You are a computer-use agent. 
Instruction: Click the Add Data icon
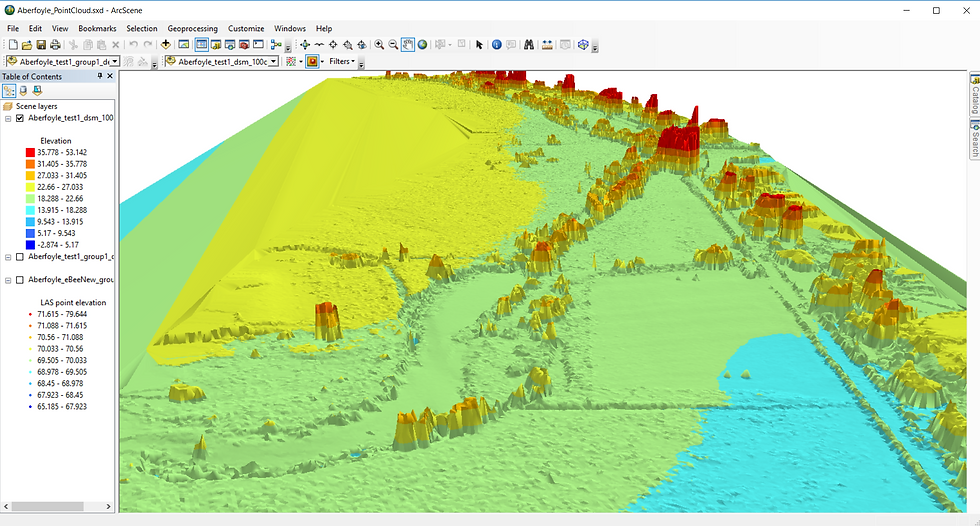(x=166, y=44)
